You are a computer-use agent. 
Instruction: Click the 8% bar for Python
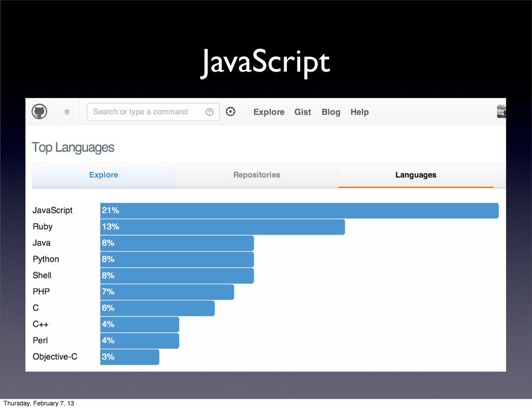click(x=177, y=260)
